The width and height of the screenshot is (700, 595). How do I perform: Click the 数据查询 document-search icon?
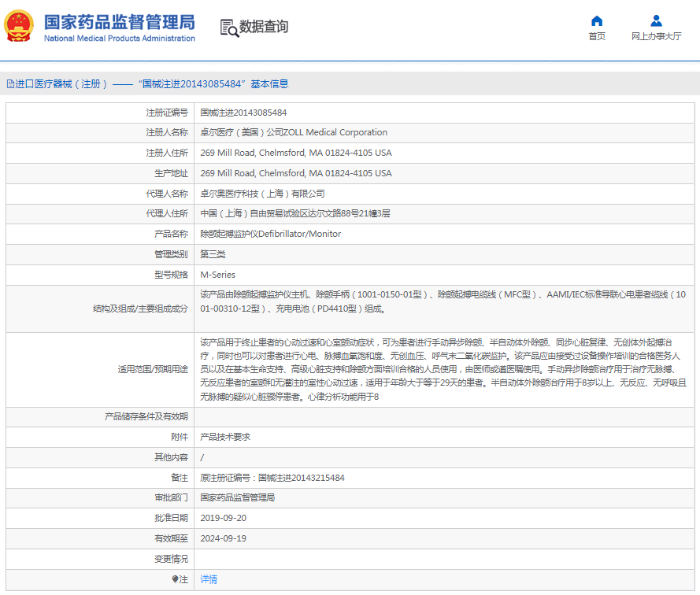click(x=229, y=28)
